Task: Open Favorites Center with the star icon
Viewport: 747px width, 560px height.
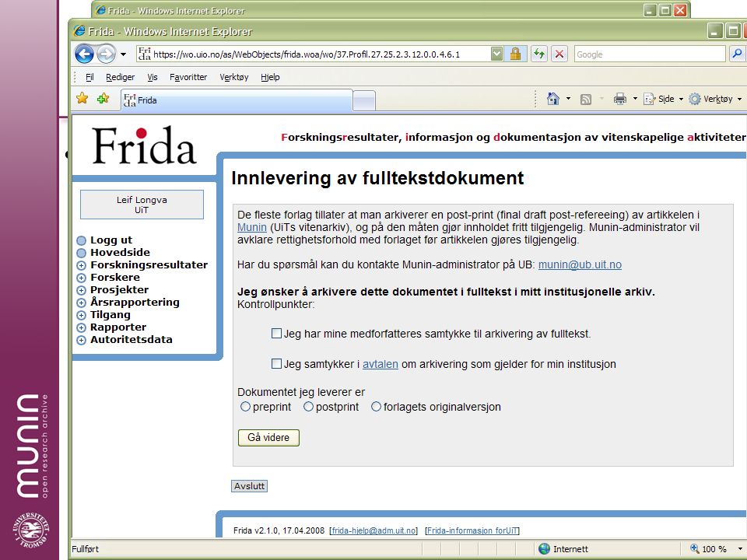Action: (x=82, y=99)
